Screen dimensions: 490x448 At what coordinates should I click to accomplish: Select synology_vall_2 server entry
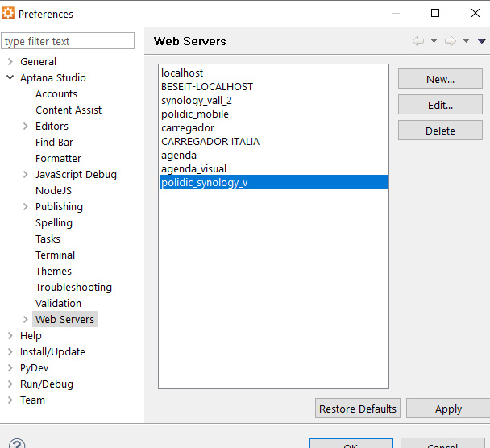point(273,100)
